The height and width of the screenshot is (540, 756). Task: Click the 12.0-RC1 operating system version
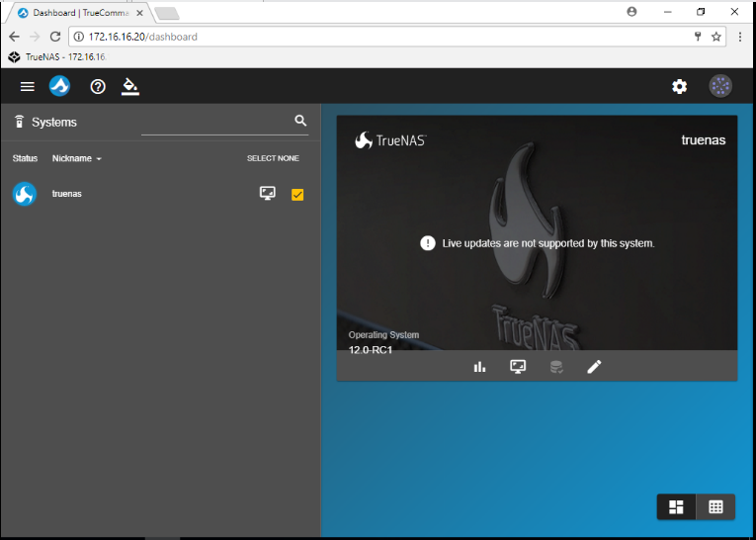pos(371,350)
